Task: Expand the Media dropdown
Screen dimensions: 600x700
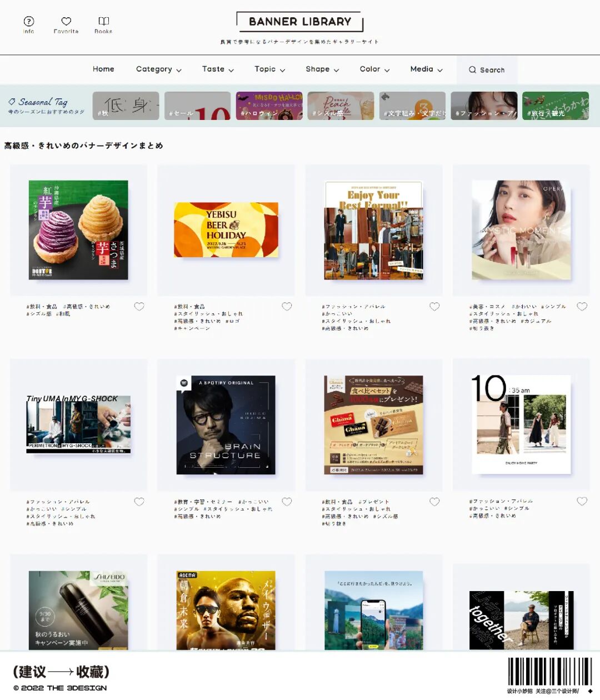Action: (426, 69)
